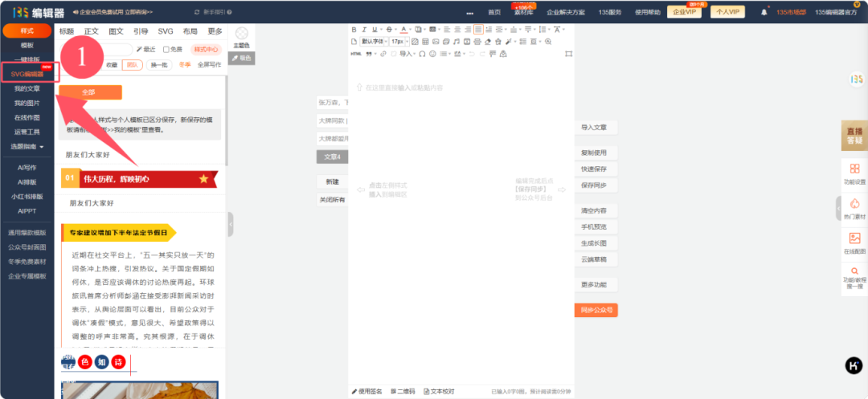Click the 团队 filter button
The height and width of the screenshot is (399, 868).
click(x=133, y=65)
